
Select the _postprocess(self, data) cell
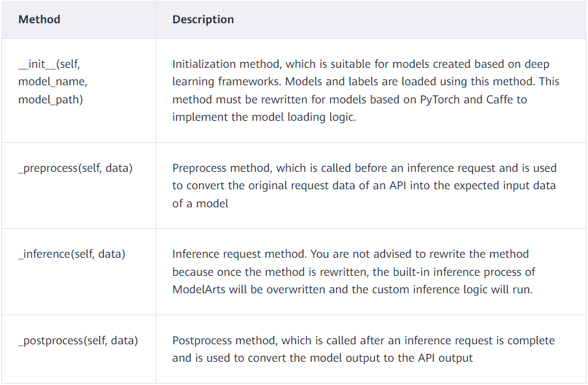[x=78, y=340]
